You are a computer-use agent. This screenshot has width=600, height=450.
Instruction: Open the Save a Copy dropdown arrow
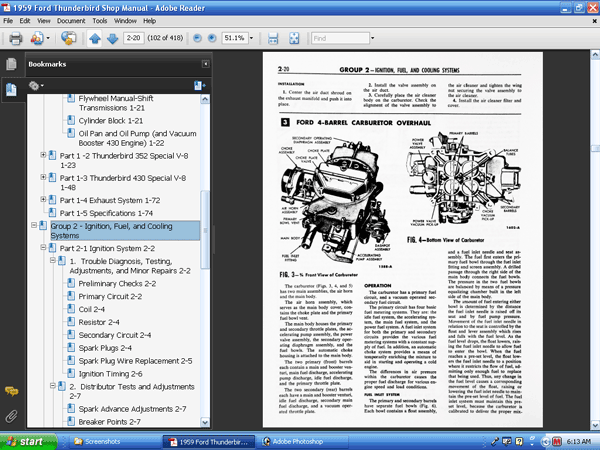[x=48, y=38]
